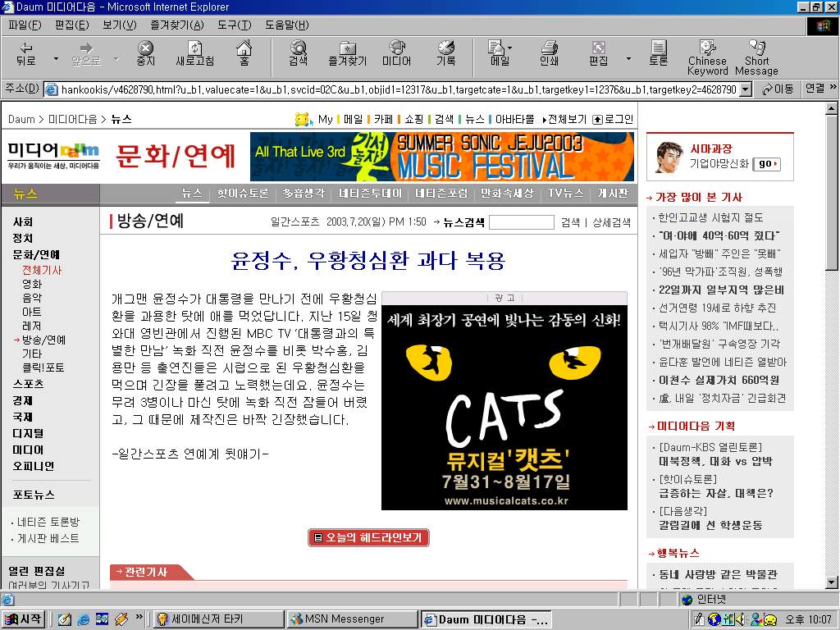Print the page with 인쇄 button
The width and height of the screenshot is (840, 630).
tap(549, 54)
